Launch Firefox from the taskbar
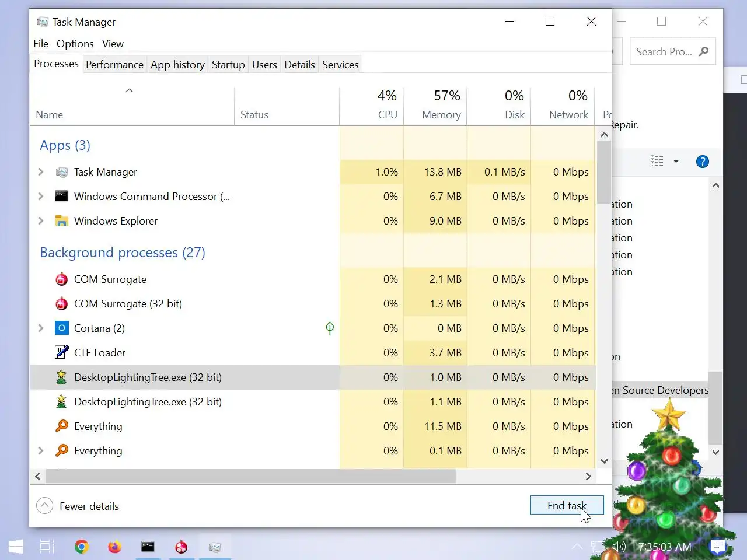Image resolution: width=747 pixels, height=560 pixels. click(x=114, y=547)
